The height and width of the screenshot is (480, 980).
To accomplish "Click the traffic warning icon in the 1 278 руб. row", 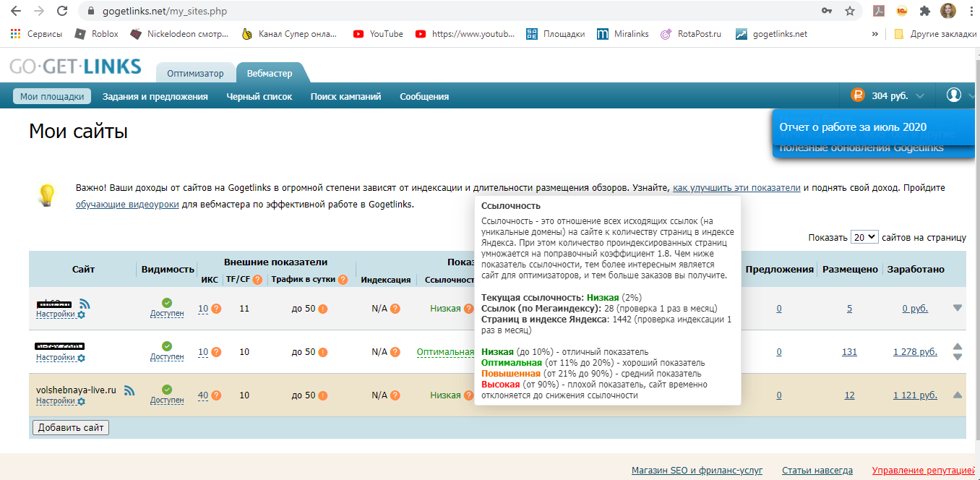I will coord(323,352).
